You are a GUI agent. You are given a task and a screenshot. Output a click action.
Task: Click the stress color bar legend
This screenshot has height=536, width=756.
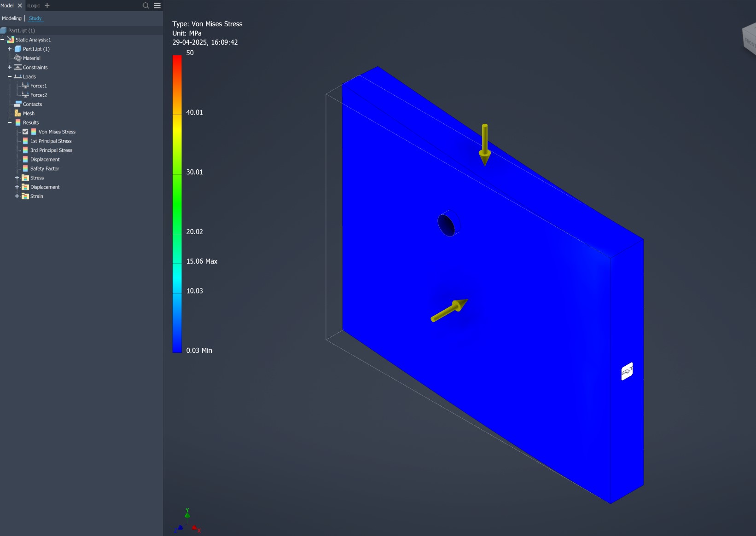coord(177,204)
